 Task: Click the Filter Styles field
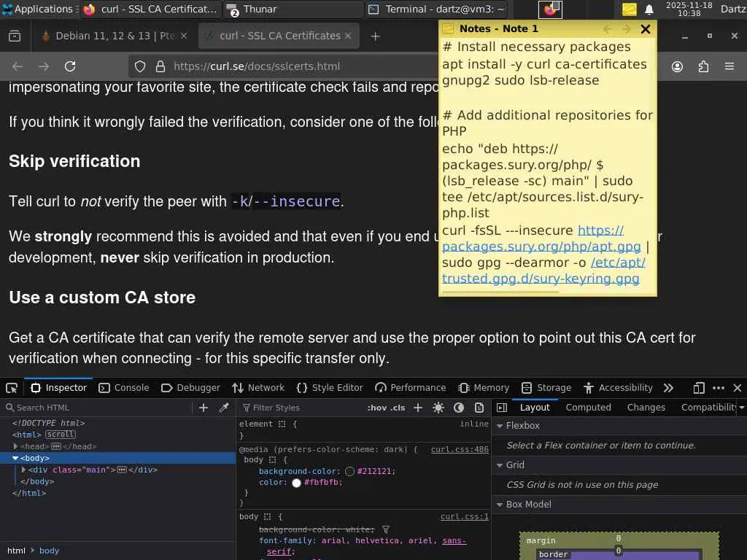point(303,408)
